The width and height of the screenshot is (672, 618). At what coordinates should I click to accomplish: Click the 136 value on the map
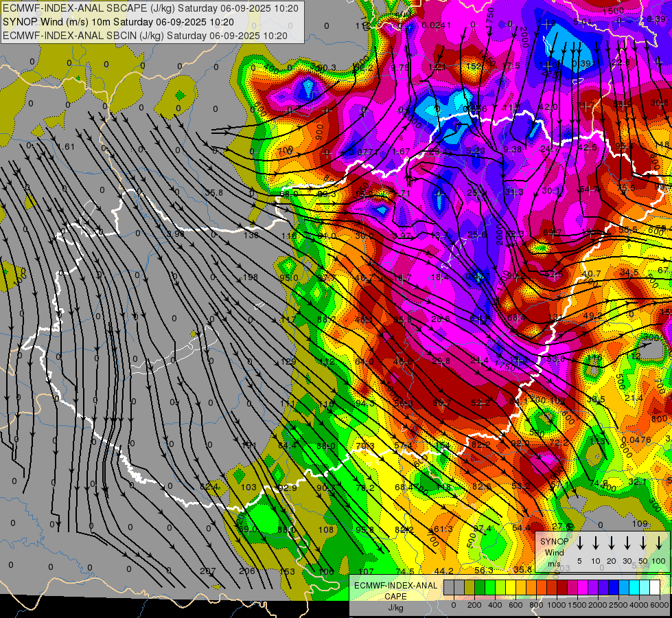[x=251, y=235]
